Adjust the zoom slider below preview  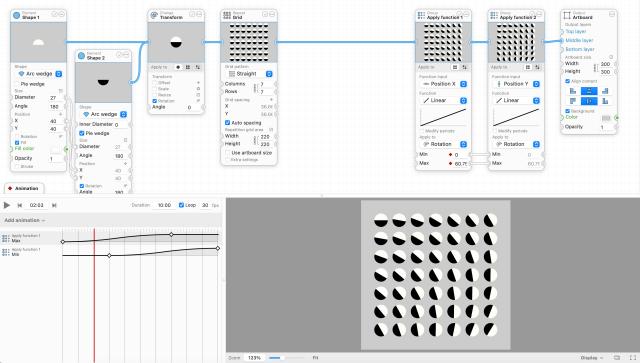click(286, 358)
